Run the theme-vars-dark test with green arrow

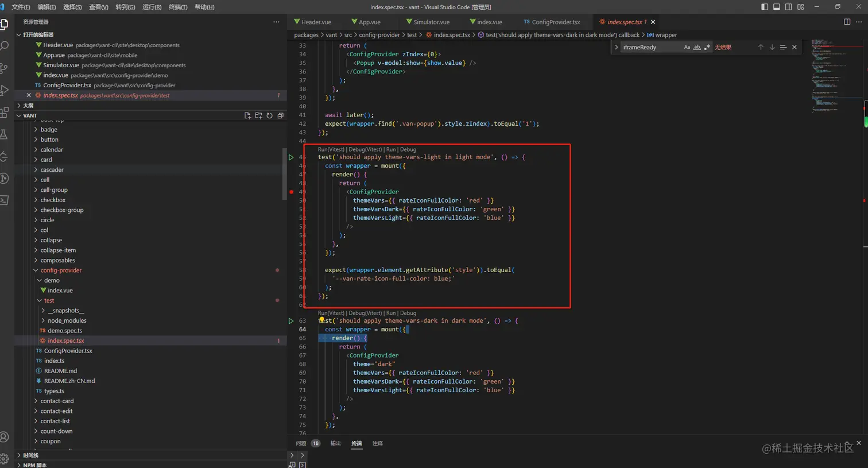tap(291, 321)
